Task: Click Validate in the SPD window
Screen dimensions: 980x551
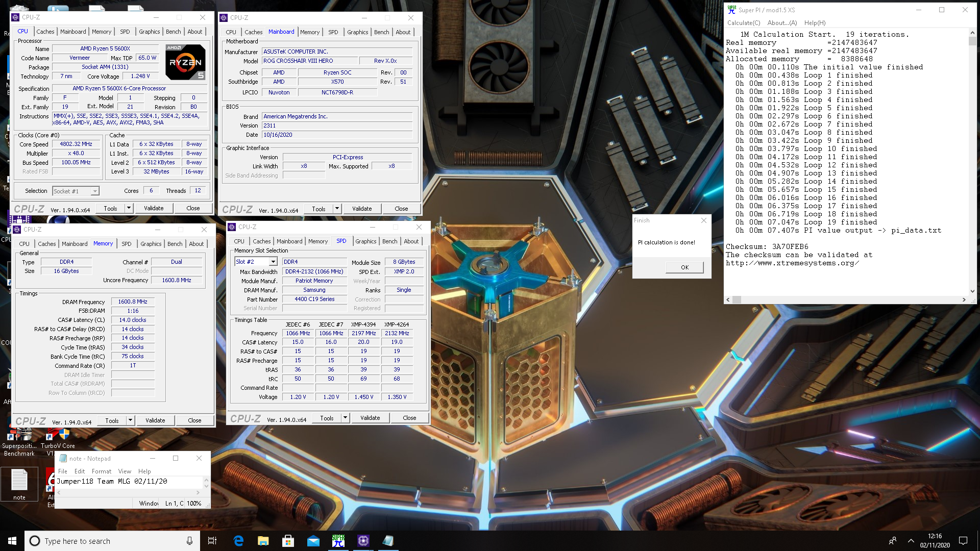Action: point(370,418)
